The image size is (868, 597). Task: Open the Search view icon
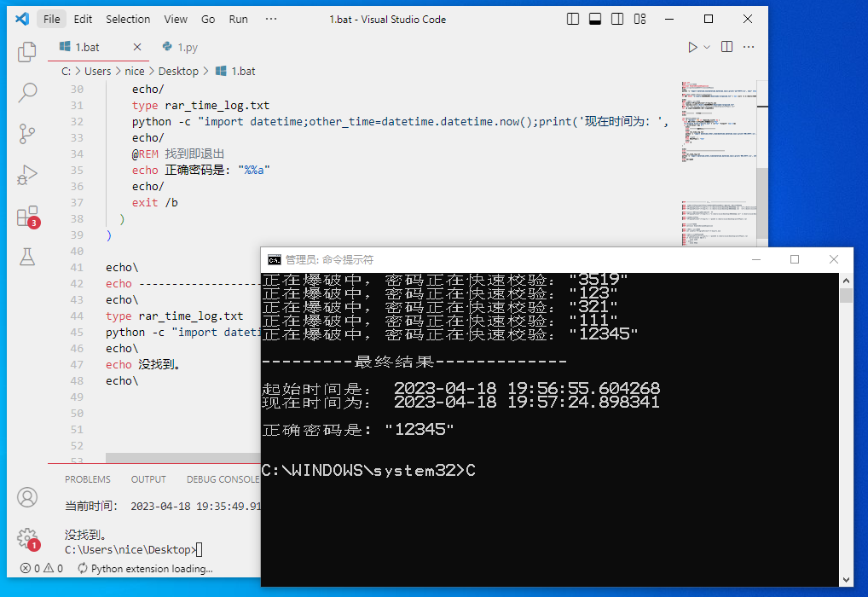(x=27, y=92)
